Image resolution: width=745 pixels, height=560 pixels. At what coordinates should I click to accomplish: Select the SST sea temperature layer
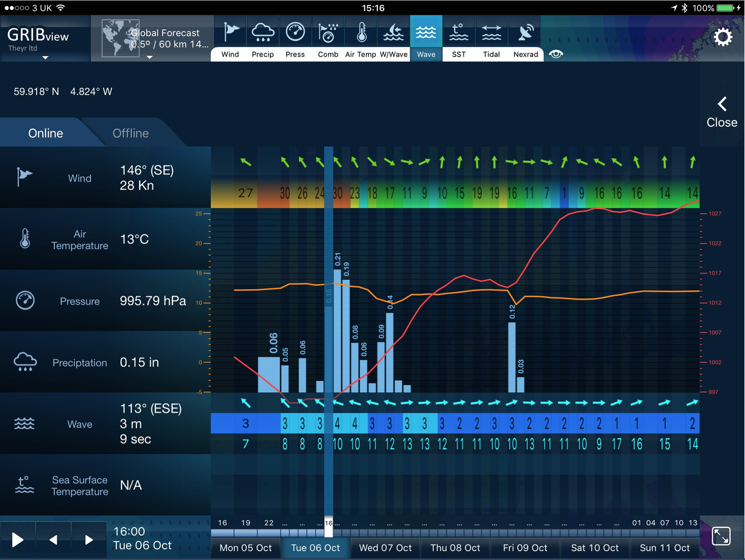tap(458, 38)
